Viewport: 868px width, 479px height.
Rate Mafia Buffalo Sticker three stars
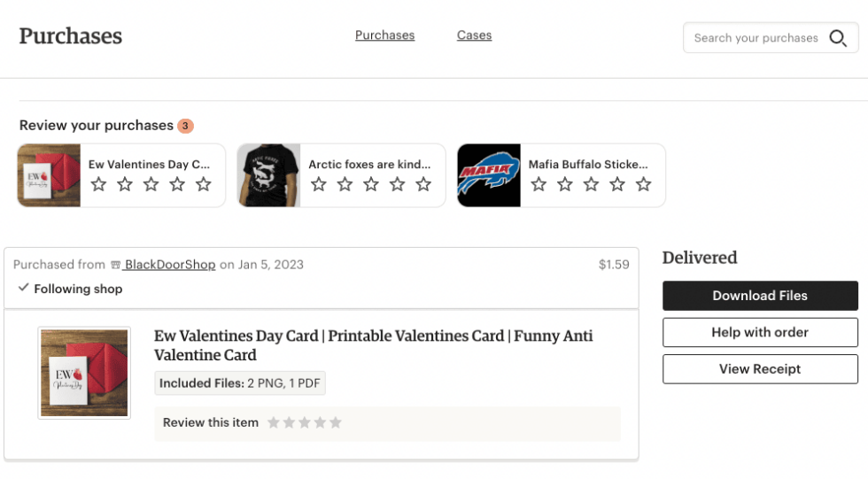pyautogui.click(x=592, y=184)
